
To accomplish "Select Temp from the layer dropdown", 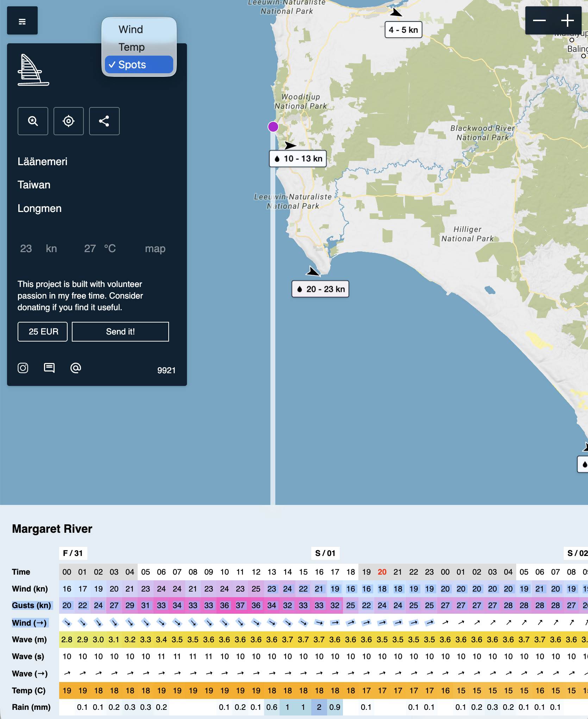I will [132, 46].
